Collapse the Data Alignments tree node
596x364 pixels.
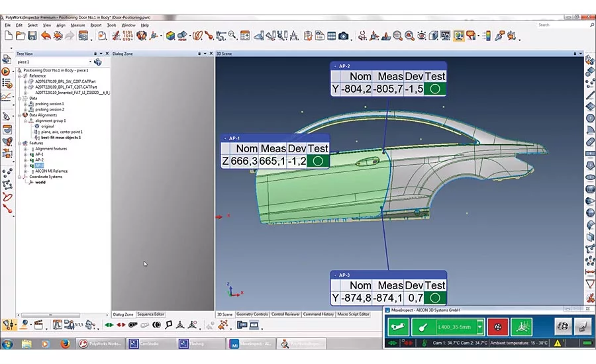19,115
